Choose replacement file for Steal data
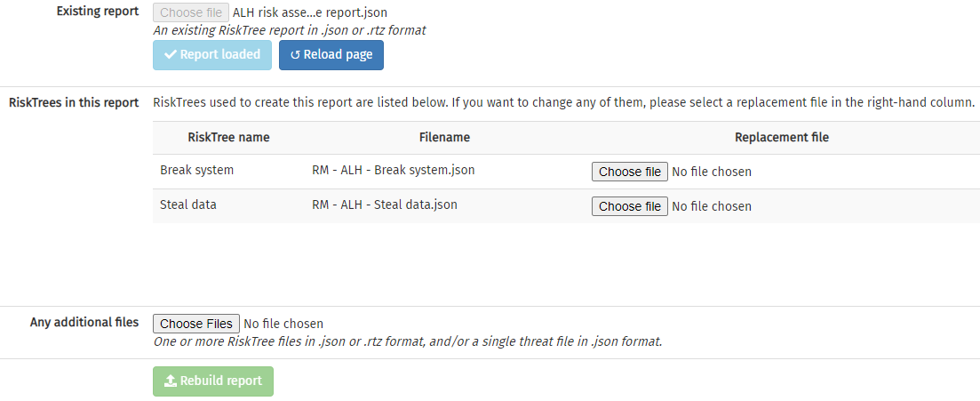The image size is (980, 401). click(x=629, y=206)
